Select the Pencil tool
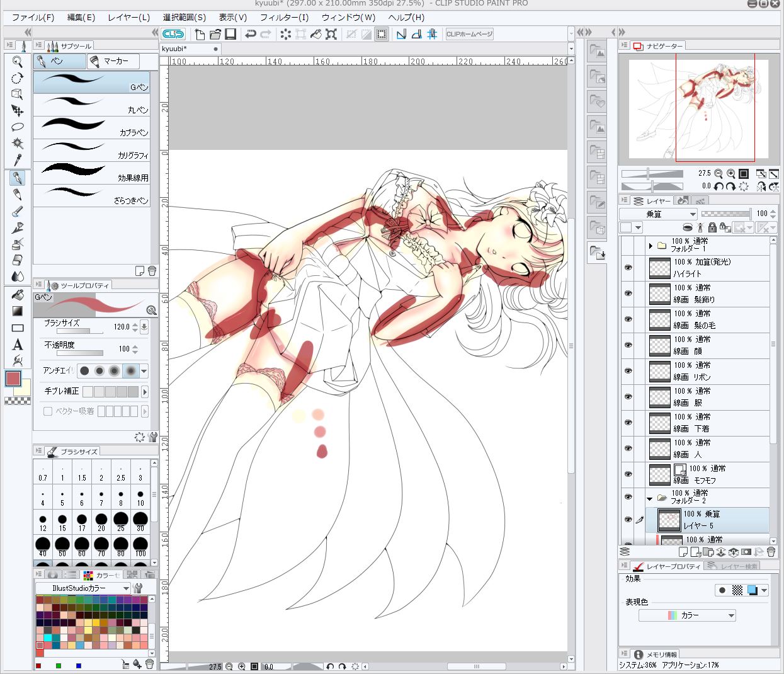Screen dimensions: 784x674 coord(18,195)
